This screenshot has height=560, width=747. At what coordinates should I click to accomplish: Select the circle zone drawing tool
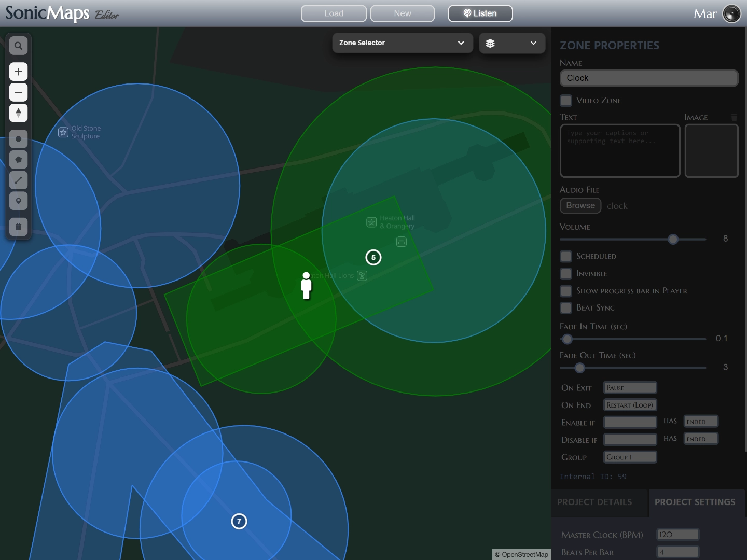point(18,139)
